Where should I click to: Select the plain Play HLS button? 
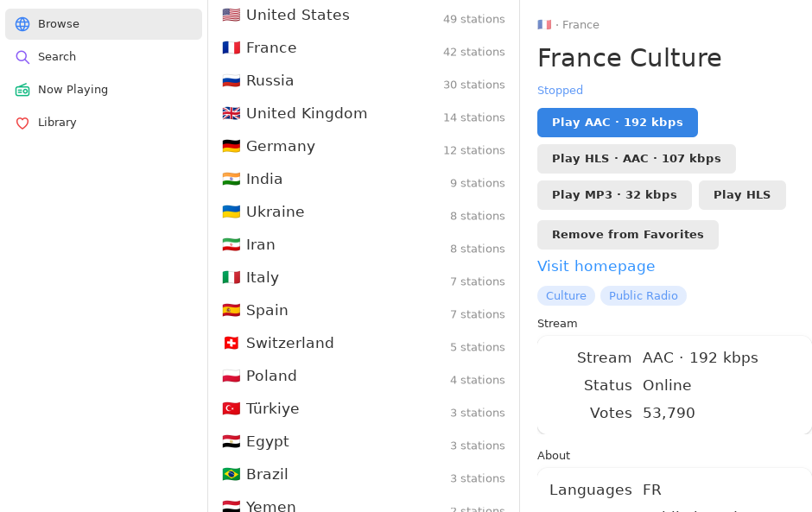[742, 195]
